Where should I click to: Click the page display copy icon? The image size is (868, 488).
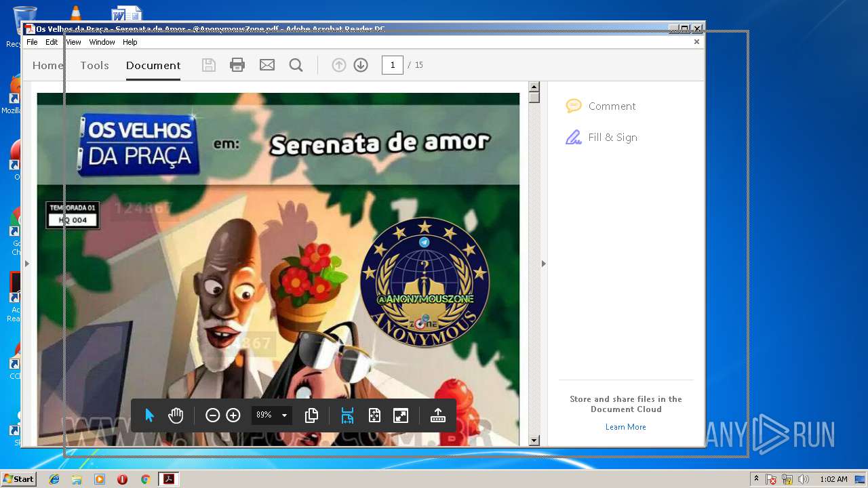click(311, 415)
